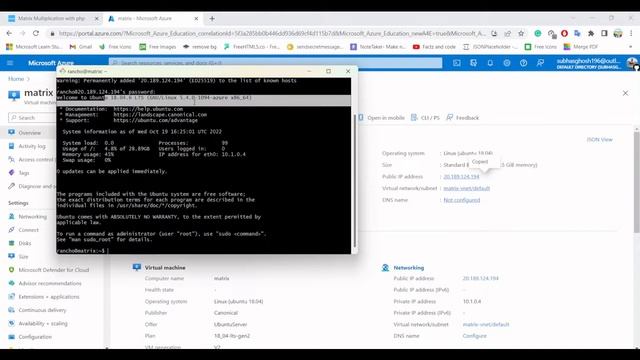Open matrix-vnet/default in Networking section
The image size is (640, 360).
(x=486, y=324)
